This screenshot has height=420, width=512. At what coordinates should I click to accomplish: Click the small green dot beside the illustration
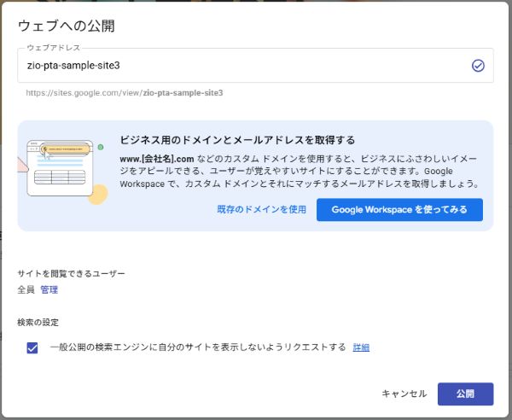coord(101,148)
